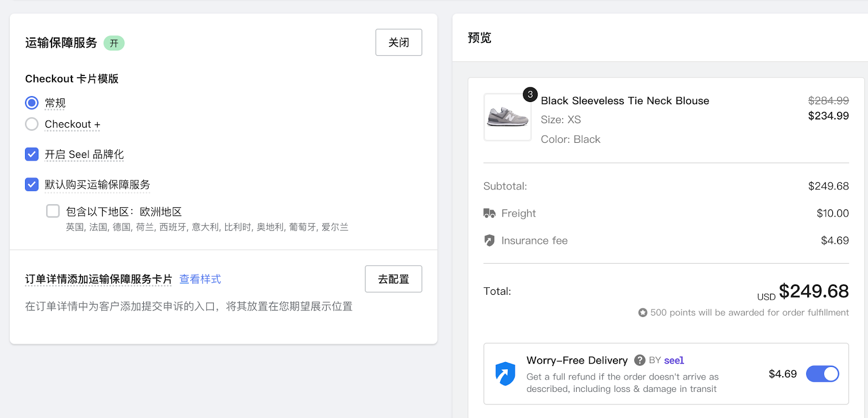This screenshot has height=418, width=868.
Task: Enable the 欧洲地区 region checkbox
Action: pyautogui.click(x=53, y=211)
